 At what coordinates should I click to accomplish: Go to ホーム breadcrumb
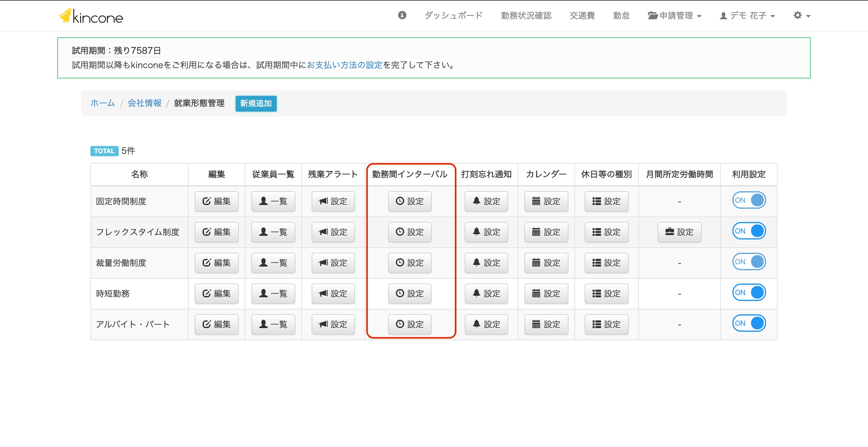coord(102,103)
